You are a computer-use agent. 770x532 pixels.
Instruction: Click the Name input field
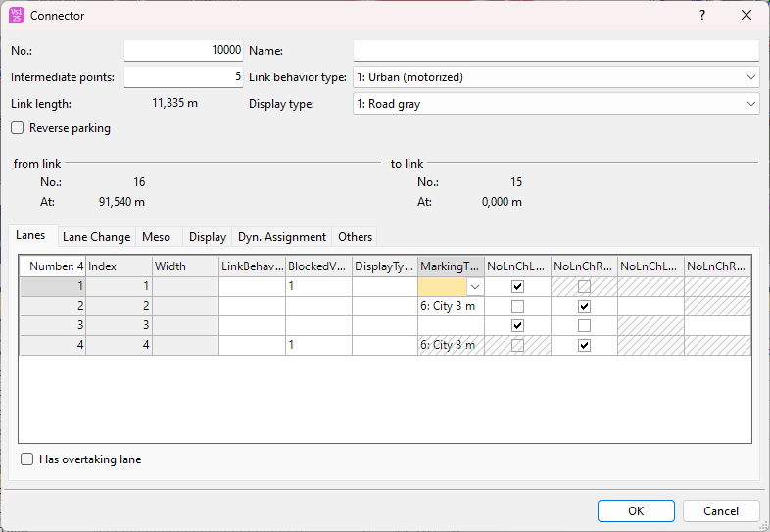pos(555,51)
